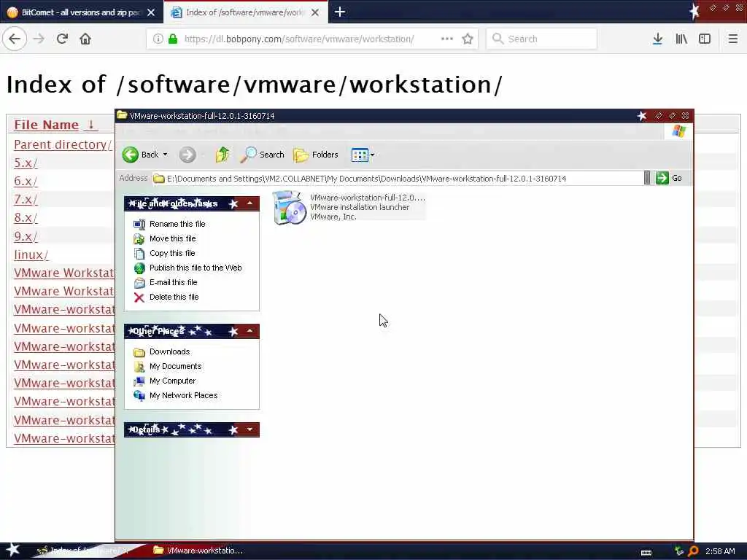Open a new Firefox tab
747x560 pixels.
pyautogui.click(x=340, y=12)
